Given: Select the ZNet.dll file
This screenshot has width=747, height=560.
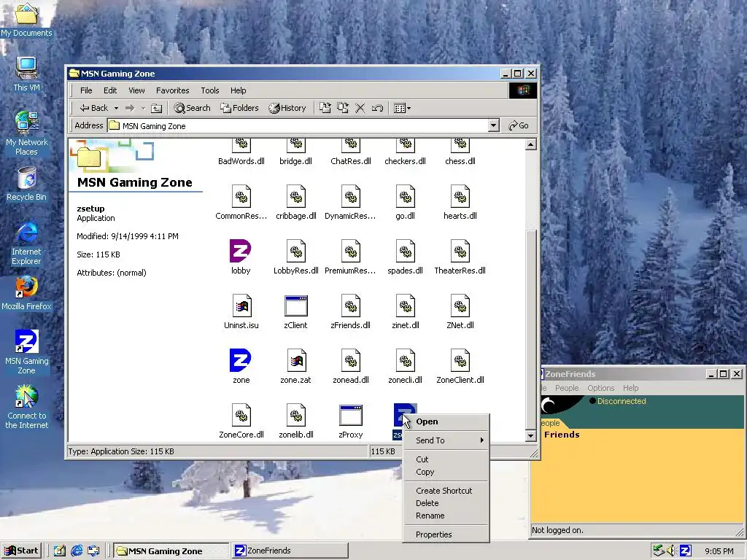Looking at the screenshot, I should [460, 311].
